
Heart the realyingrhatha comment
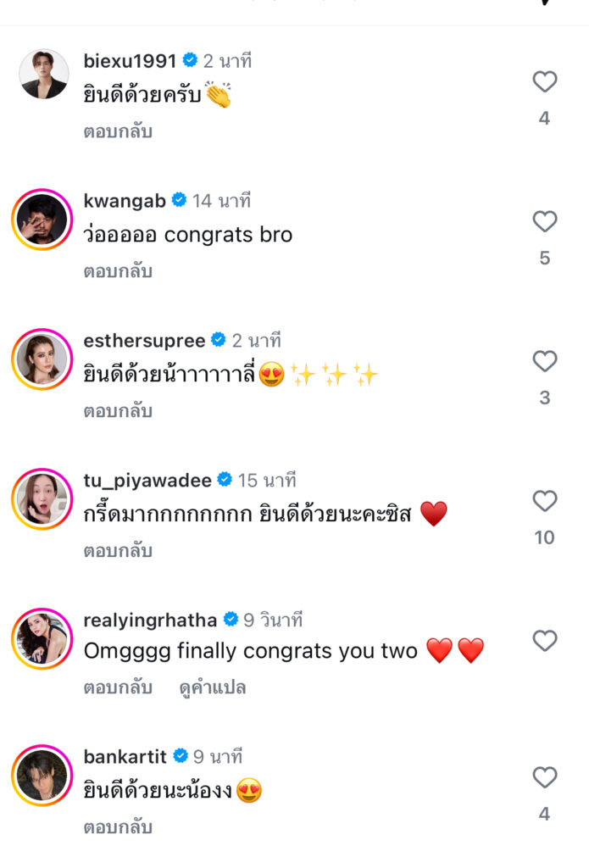(544, 641)
